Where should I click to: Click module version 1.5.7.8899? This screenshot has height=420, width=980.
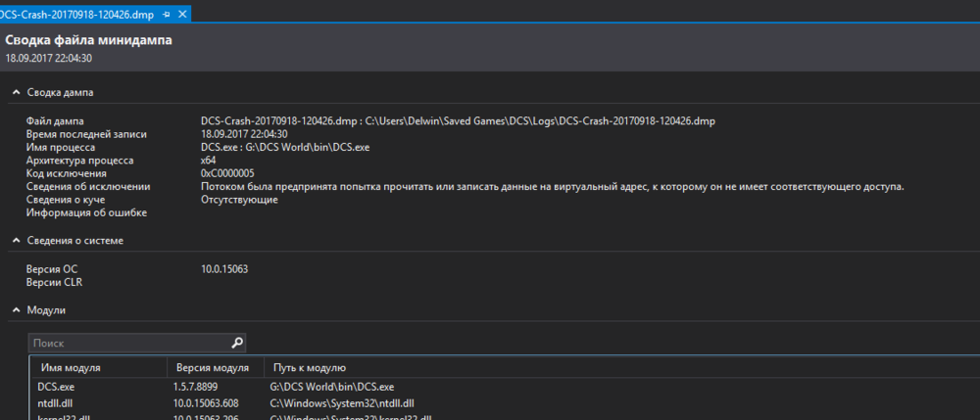[x=196, y=387]
